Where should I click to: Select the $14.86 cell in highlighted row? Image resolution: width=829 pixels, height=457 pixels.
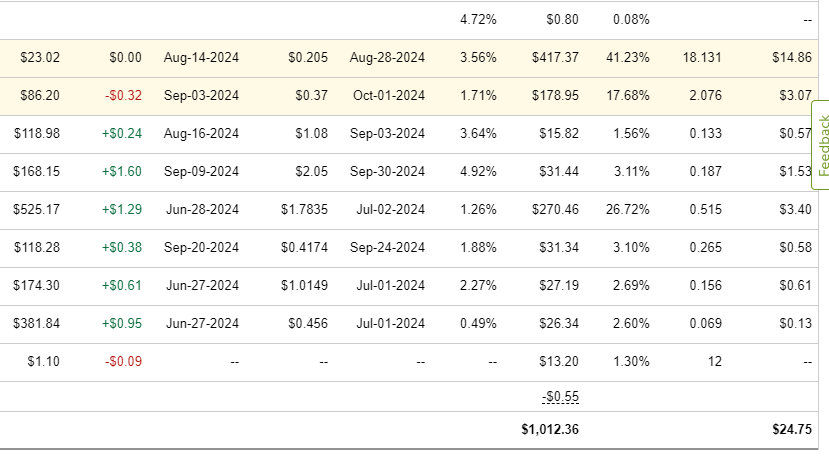click(x=792, y=58)
